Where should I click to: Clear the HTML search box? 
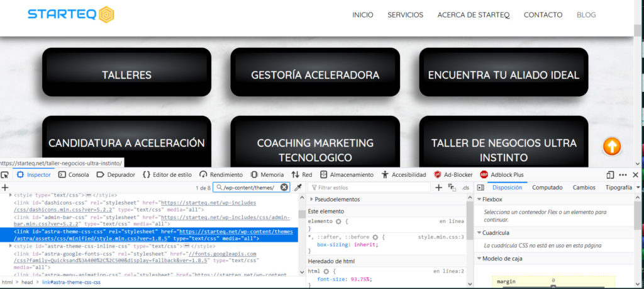284,188
